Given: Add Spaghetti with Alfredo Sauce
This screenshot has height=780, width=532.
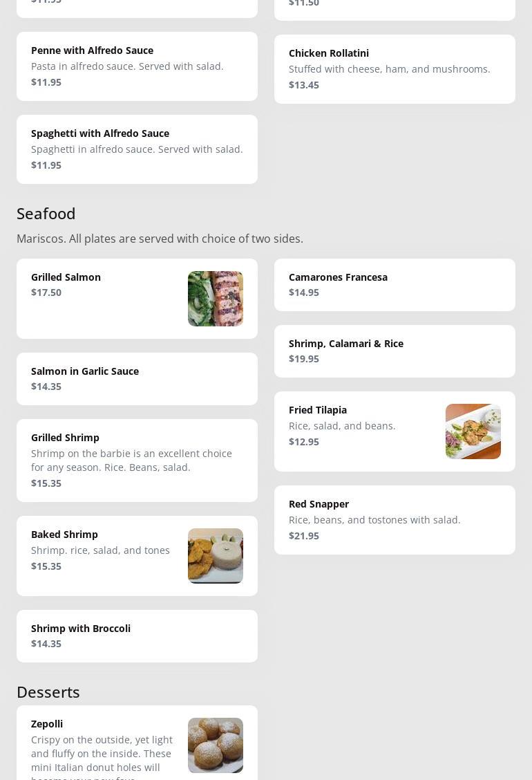Looking at the screenshot, I should 137,149.
